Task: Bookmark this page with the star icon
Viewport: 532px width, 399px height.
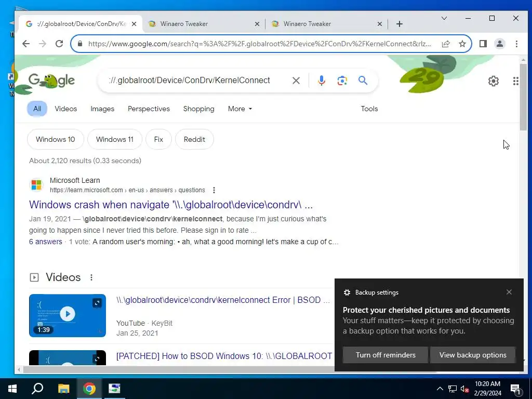Action: (x=462, y=44)
